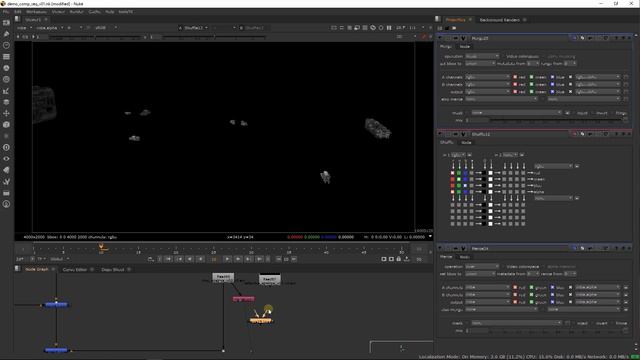Toggle blue checkbox in lower Merge output row
Viewport: 640px width, 360px height.
(x=552, y=302)
